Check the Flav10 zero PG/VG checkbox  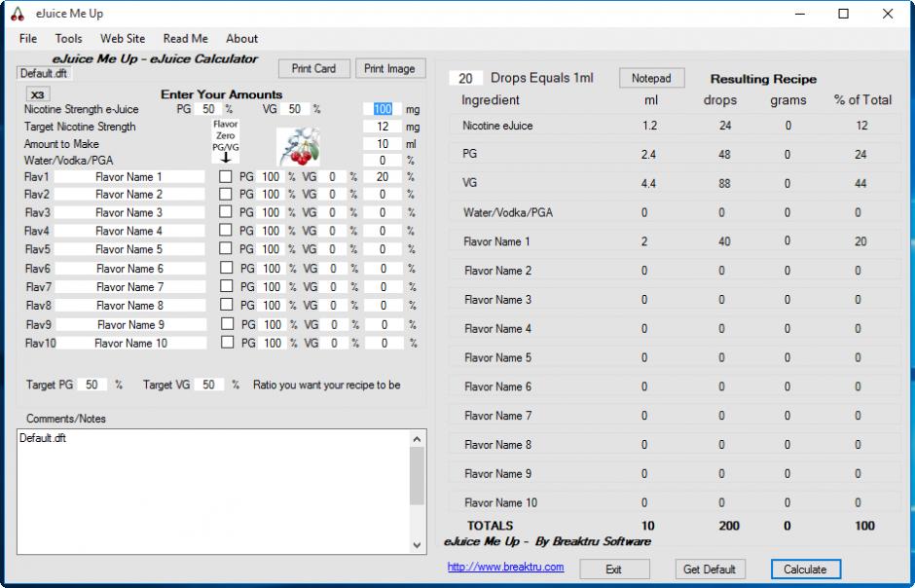coord(227,343)
